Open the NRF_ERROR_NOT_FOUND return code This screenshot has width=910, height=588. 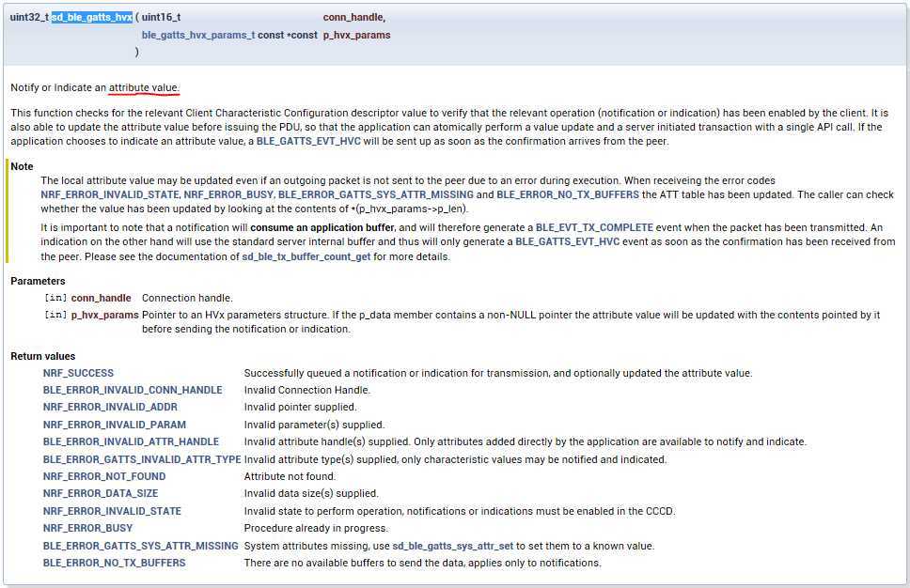tap(104, 476)
